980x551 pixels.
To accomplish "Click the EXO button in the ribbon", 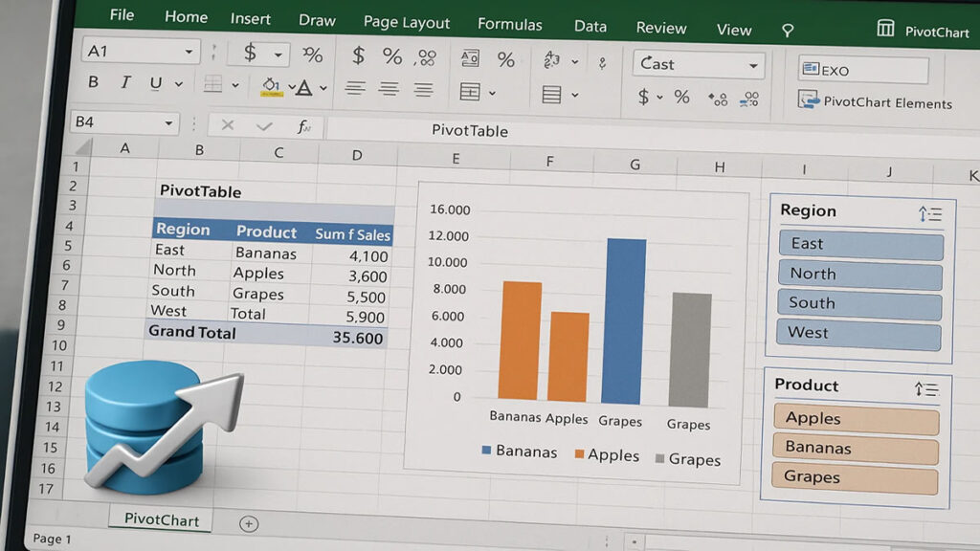I will point(863,70).
